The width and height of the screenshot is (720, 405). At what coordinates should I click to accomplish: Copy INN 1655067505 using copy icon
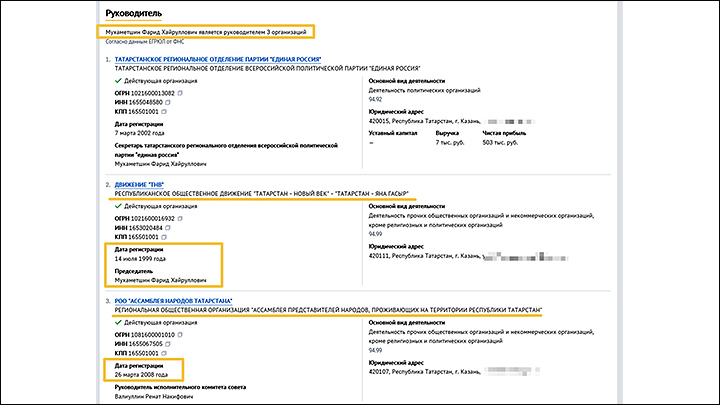pos(169,346)
